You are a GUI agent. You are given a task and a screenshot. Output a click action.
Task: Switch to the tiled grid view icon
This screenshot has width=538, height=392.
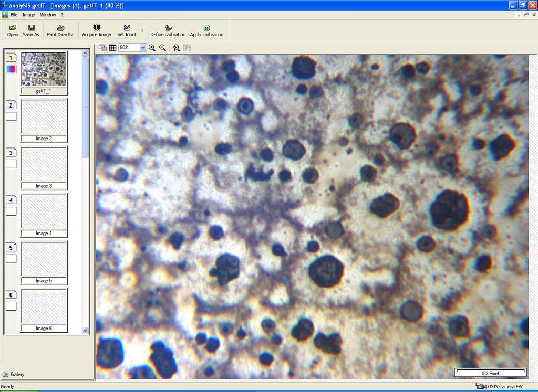click(112, 48)
